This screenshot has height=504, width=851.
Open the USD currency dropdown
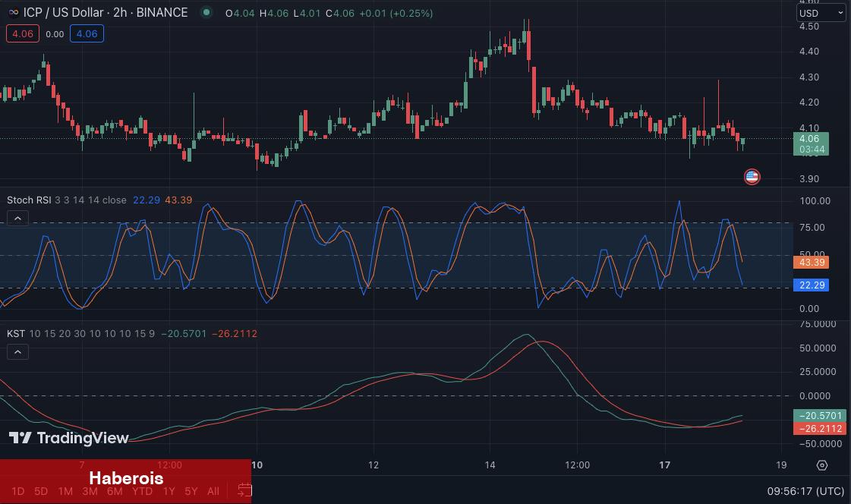(x=821, y=13)
